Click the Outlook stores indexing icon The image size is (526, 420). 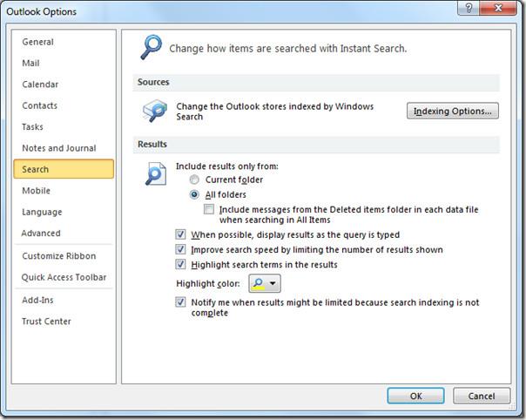[x=155, y=111]
